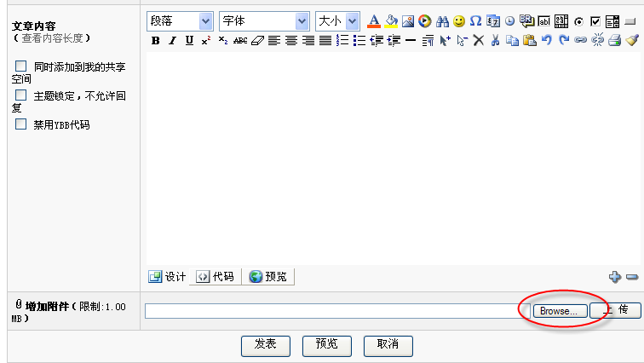Toggle bold formatting in the editor toolbar
The width and height of the screenshot is (644, 363).
155,40
